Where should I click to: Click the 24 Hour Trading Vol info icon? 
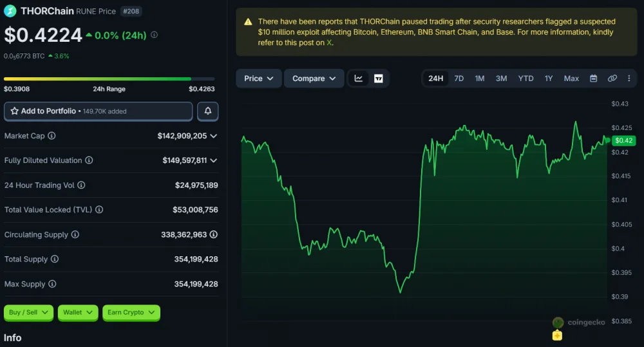point(81,185)
